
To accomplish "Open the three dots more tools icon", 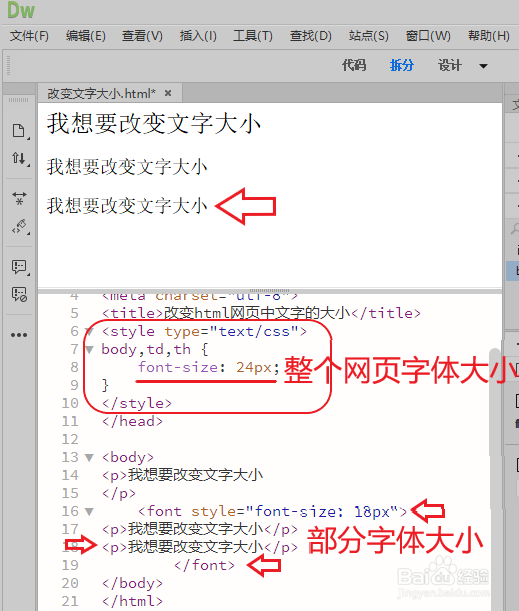I will point(19,335).
